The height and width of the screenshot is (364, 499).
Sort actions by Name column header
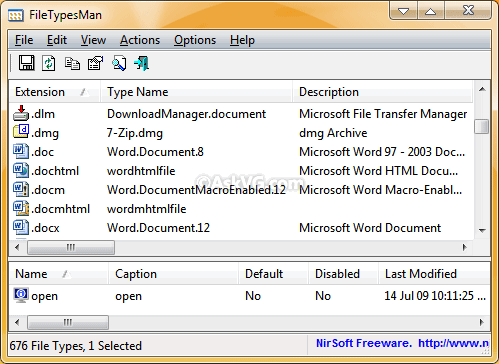pyautogui.click(x=59, y=274)
